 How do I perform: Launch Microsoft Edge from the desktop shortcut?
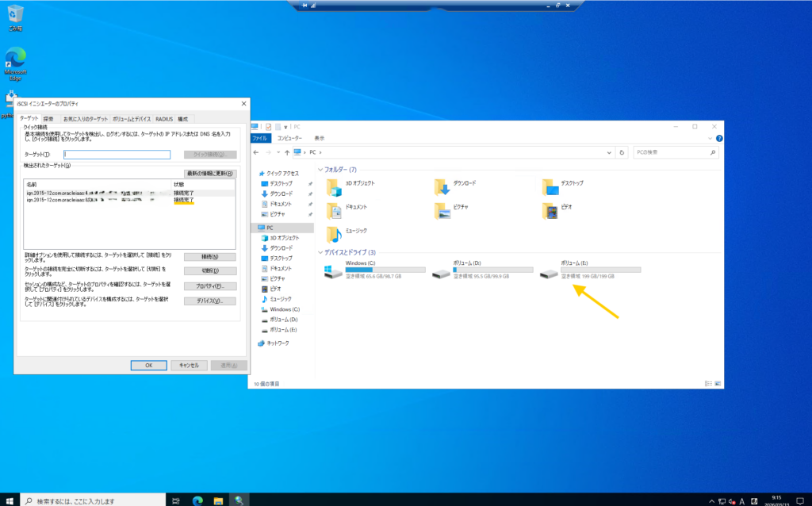pyautogui.click(x=15, y=61)
